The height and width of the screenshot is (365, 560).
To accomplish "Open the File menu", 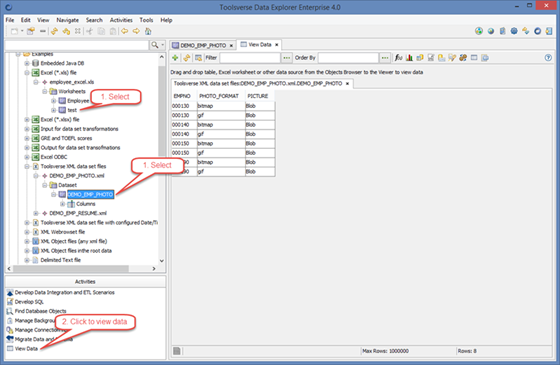I will point(10,20).
